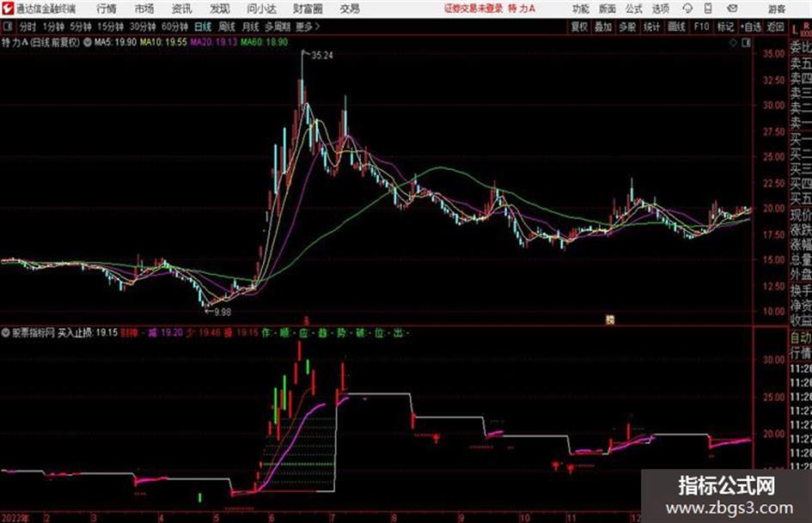Click the 9.98 low price marker
This screenshot has height=523, width=812.
tap(223, 312)
